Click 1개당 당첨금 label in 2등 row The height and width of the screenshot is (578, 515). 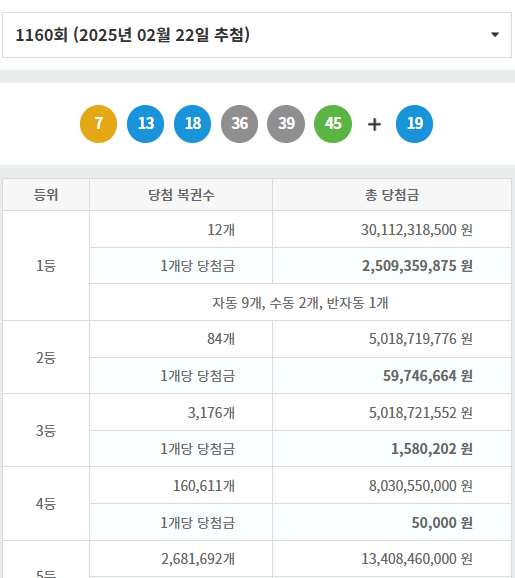click(x=198, y=376)
